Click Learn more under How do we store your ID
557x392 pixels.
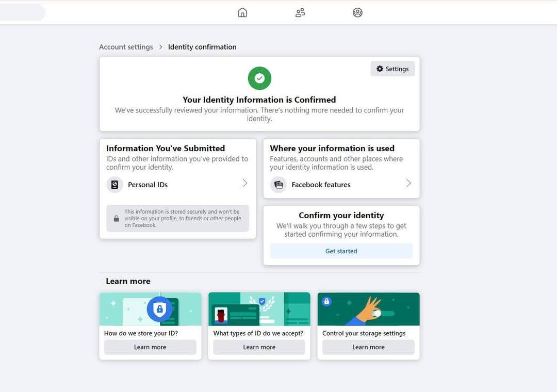[150, 347]
